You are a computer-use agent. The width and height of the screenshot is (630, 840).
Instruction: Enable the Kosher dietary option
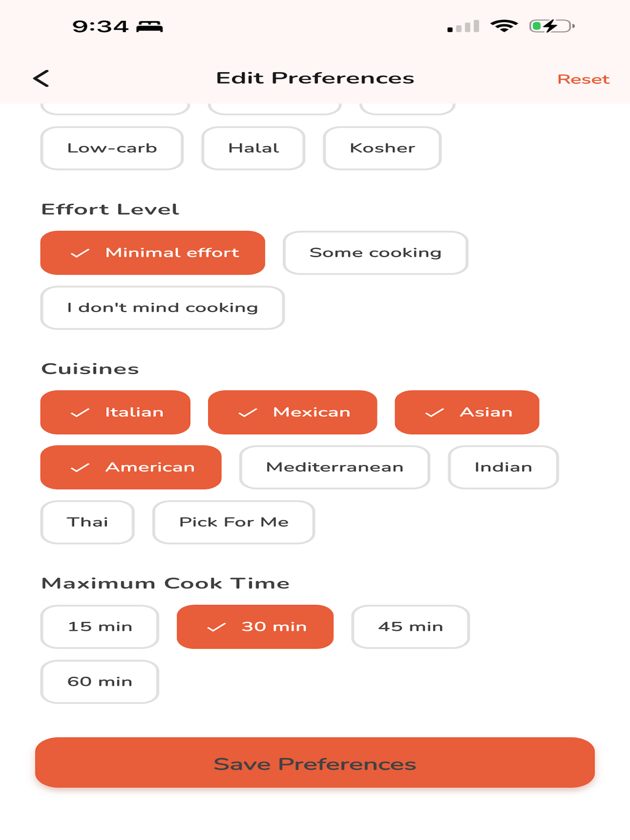[x=382, y=148]
